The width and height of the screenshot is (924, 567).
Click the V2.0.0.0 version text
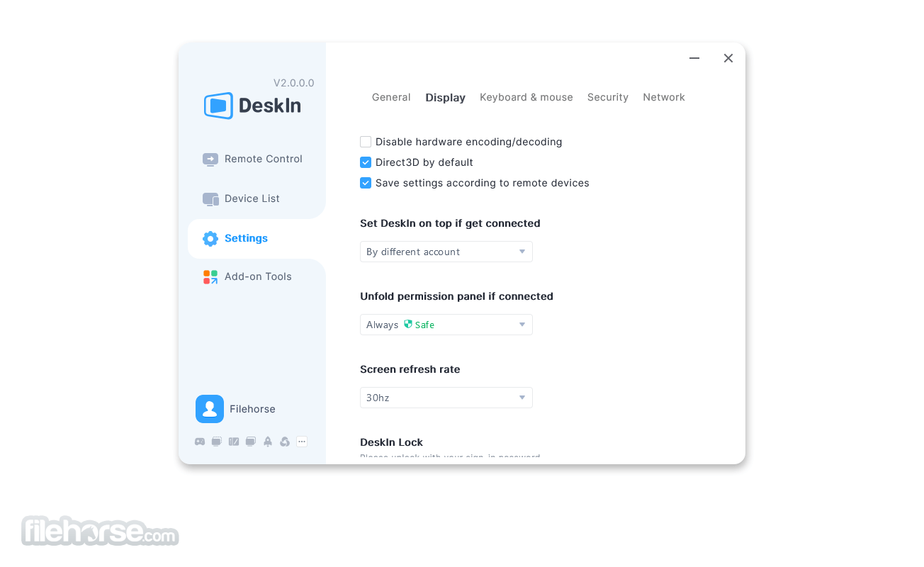[x=294, y=83]
